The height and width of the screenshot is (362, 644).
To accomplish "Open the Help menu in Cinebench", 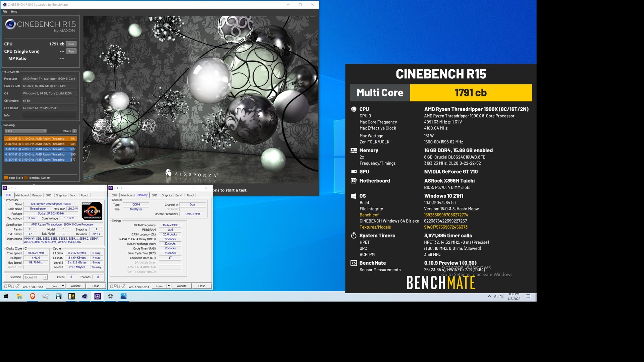I will point(14,12).
